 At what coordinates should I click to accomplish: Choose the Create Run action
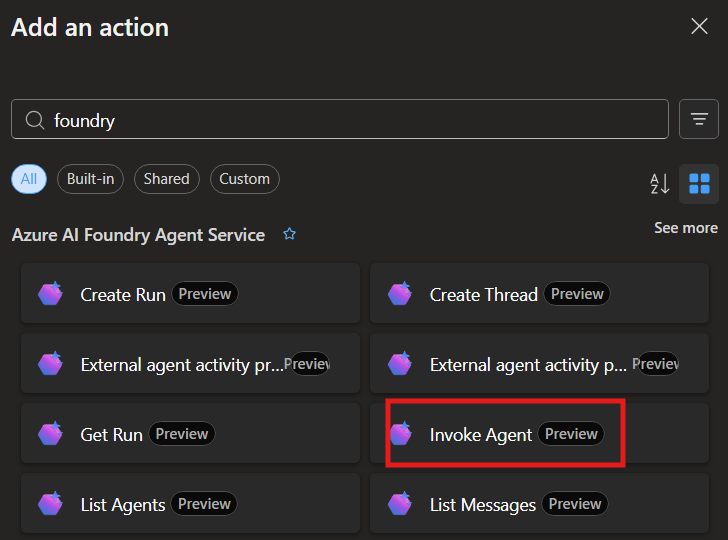click(x=190, y=293)
